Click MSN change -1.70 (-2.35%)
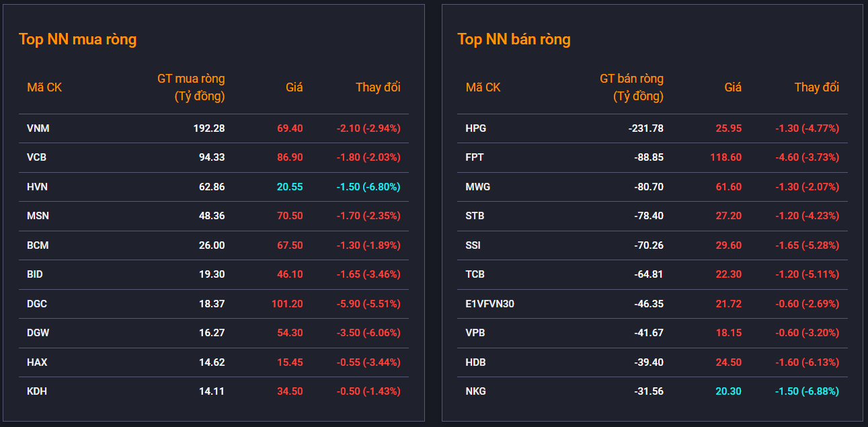 pos(368,216)
